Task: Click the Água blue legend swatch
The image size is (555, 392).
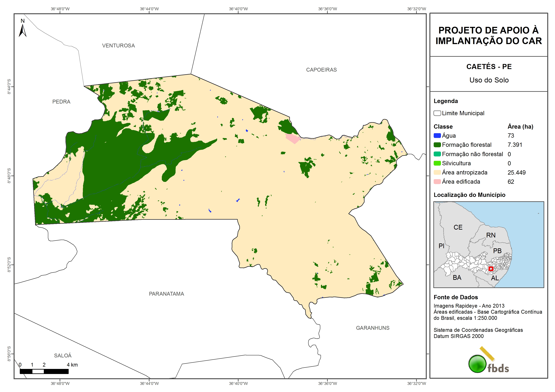Action: (437, 136)
